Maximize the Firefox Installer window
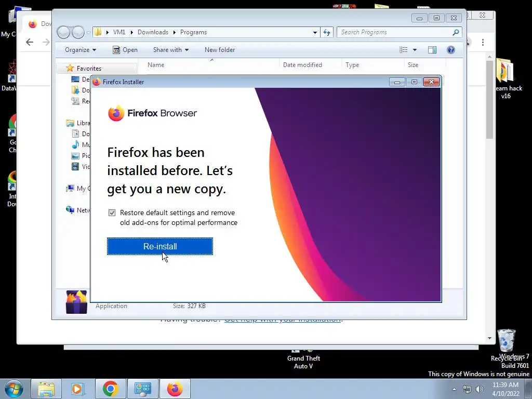Viewport: 532px width, 399px height. 414,82
